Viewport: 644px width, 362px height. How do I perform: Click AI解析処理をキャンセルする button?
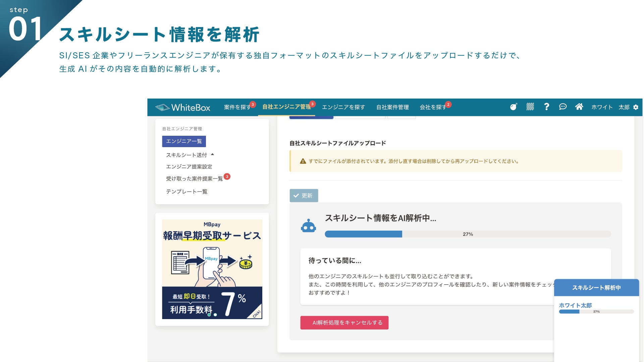[x=344, y=322]
